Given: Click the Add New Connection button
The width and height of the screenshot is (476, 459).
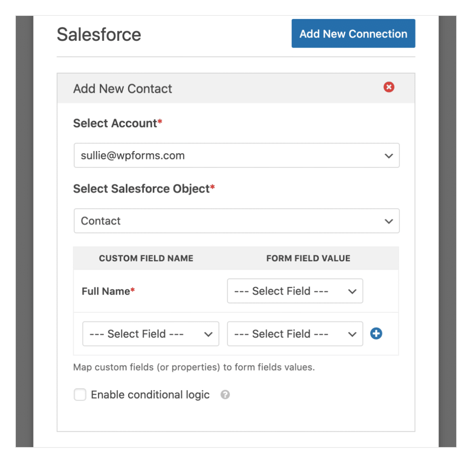Looking at the screenshot, I should (353, 34).
